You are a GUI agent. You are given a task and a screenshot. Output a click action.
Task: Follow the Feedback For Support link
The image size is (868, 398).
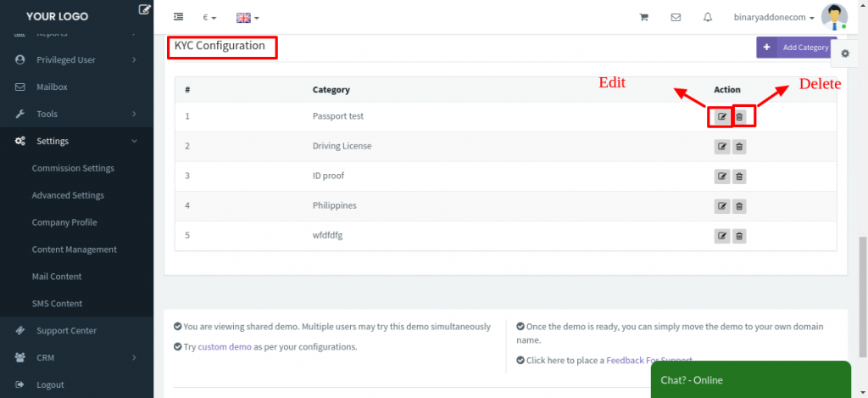[x=649, y=360]
